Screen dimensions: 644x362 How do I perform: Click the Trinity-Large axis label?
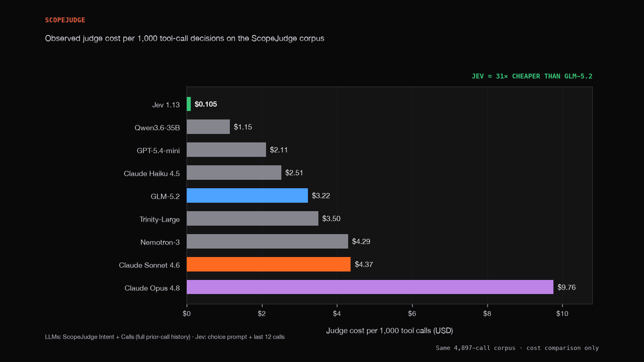(x=159, y=220)
